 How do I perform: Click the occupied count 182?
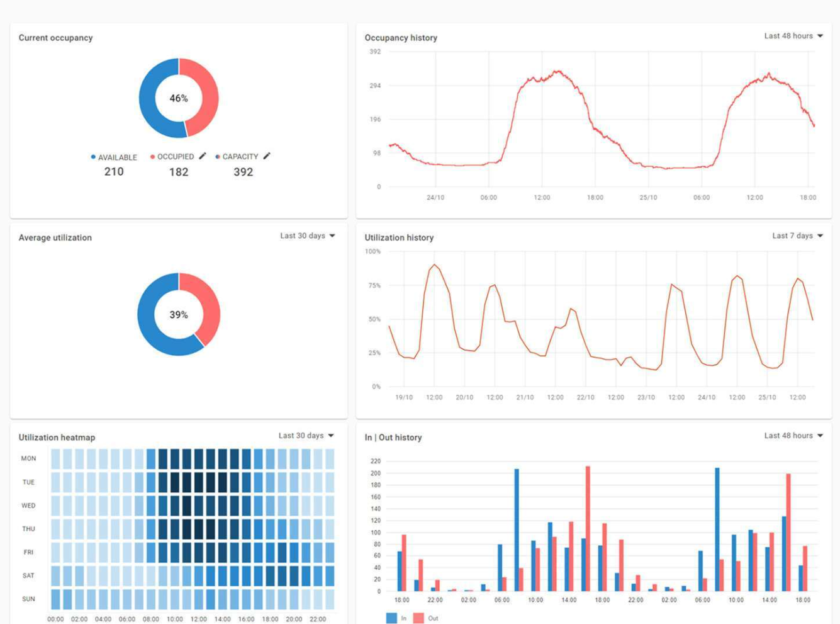(x=179, y=172)
